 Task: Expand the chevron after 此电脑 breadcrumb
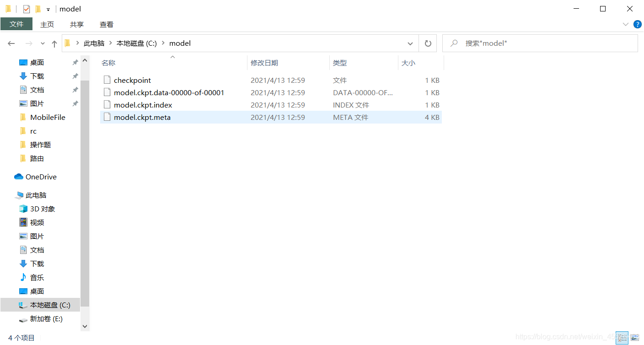pos(110,43)
